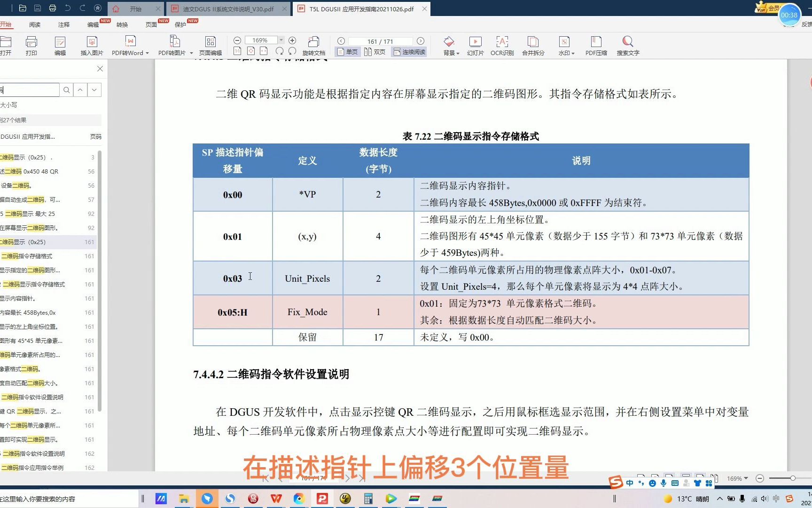Open the PDF压缩 compression tool
The width and height of the screenshot is (812, 508).
[x=596, y=46]
